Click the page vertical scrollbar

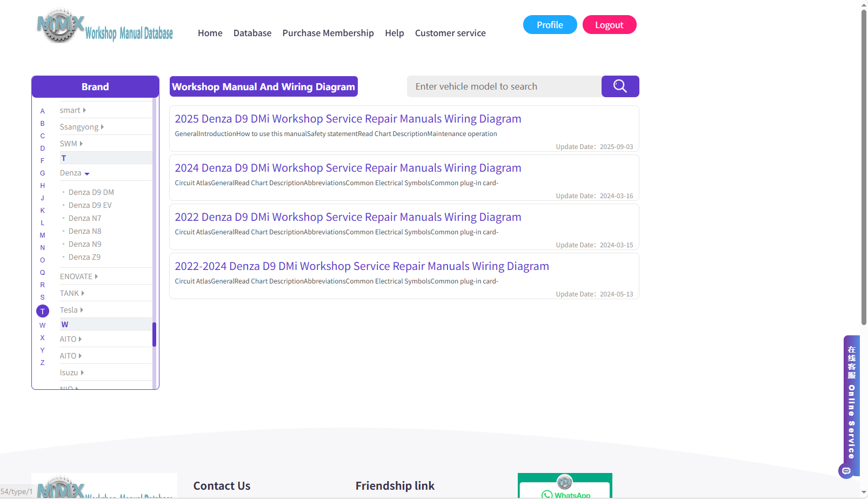pos(864,167)
